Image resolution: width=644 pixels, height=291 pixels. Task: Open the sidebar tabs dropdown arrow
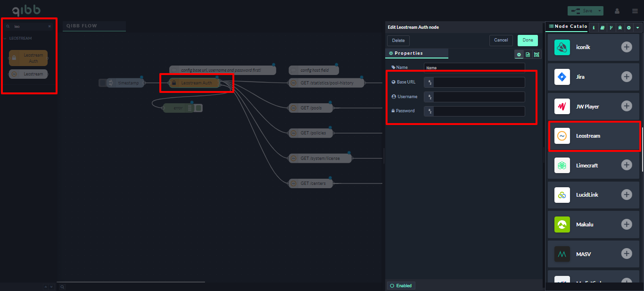[x=637, y=28]
